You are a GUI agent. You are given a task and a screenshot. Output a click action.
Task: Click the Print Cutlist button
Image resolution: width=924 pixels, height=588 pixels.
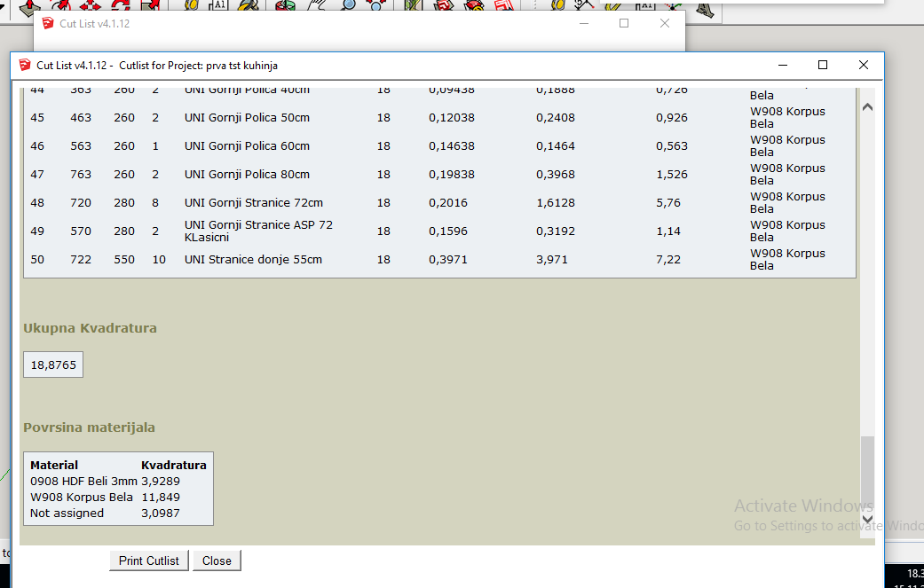148,561
